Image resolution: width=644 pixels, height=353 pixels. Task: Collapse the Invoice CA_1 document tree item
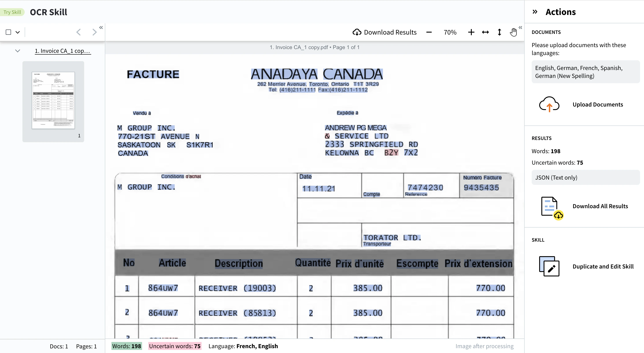(17, 51)
